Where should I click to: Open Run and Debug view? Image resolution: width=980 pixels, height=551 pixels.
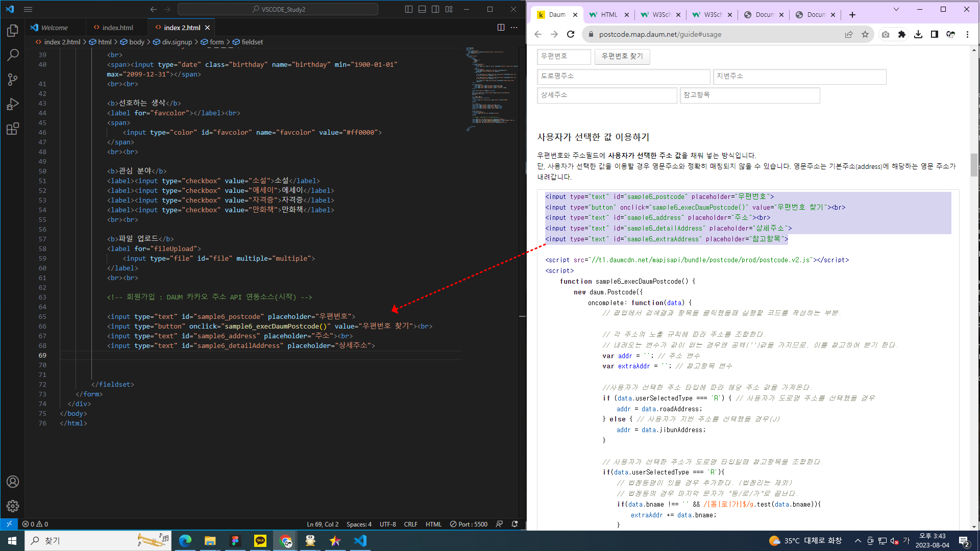click(13, 104)
